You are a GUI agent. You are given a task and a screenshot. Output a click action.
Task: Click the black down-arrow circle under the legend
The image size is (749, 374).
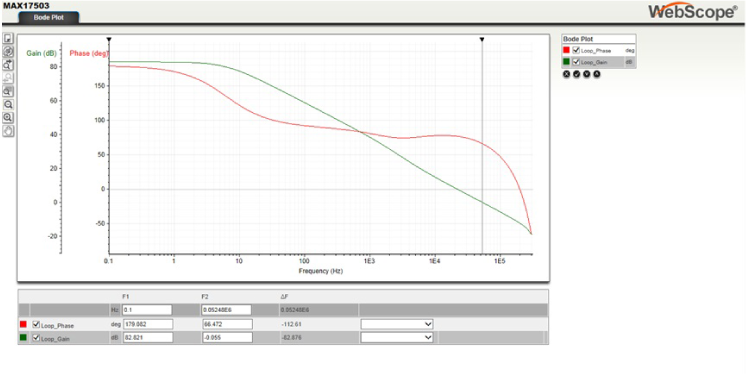click(587, 74)
